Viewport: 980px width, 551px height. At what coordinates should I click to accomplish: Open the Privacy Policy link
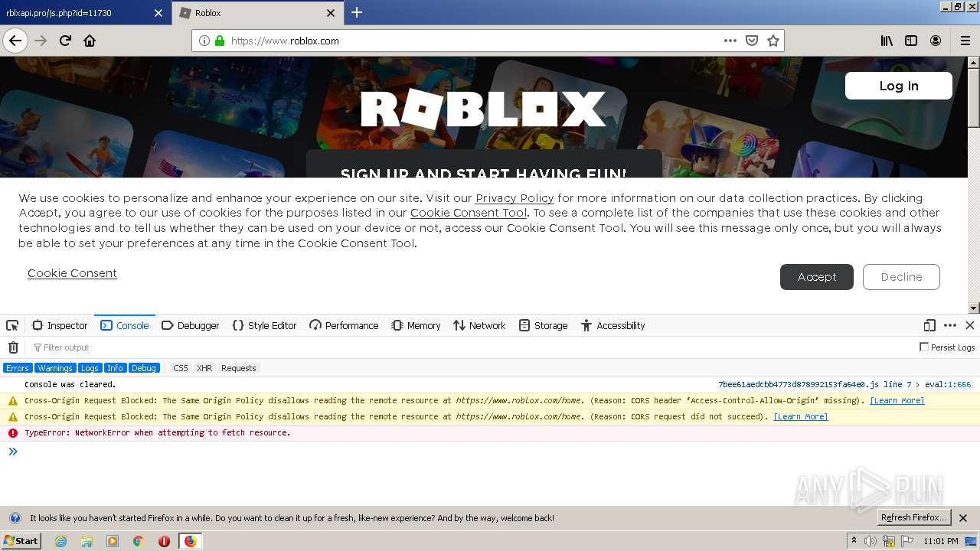coord(514,198)
